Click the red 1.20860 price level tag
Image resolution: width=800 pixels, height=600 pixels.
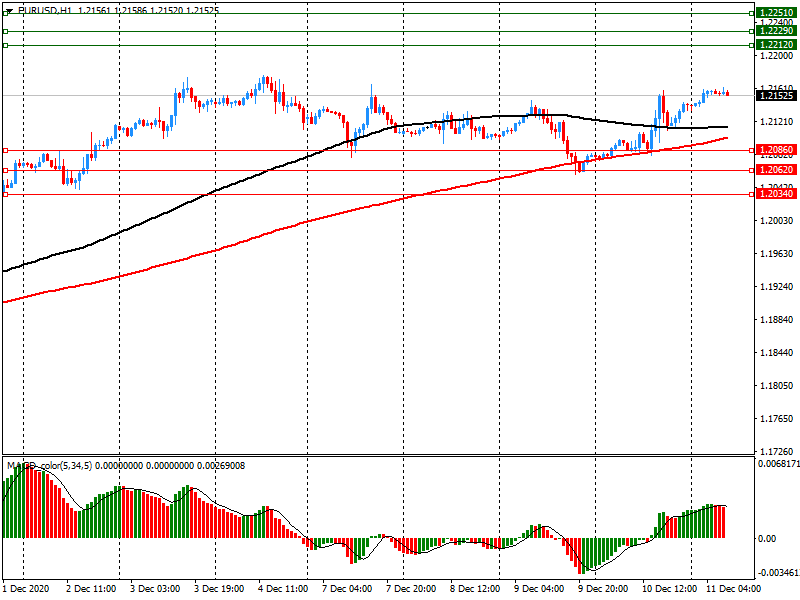(777, 150)
